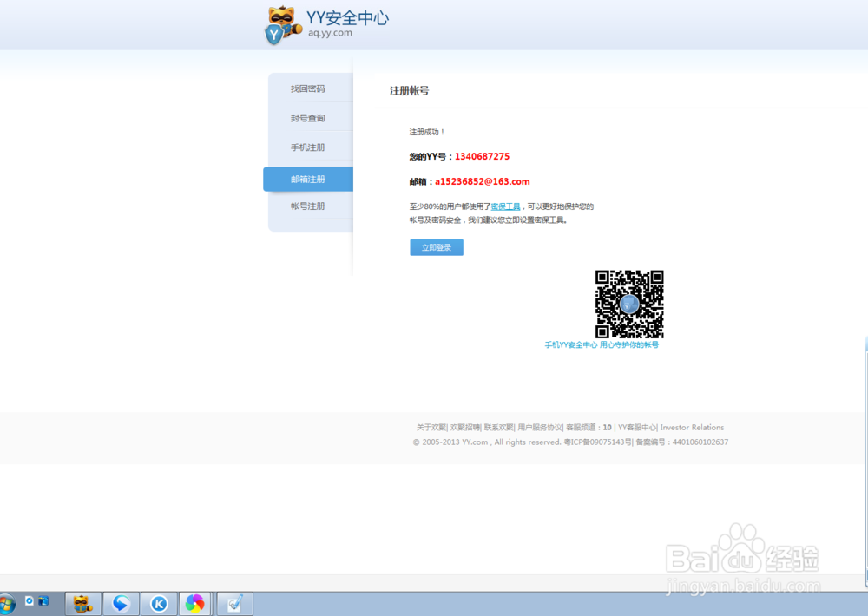This screenshot has width=868, height=616.
Task: Select the highlighted 邮箱注册 sidebar item
Action: (x=308, y=180)
